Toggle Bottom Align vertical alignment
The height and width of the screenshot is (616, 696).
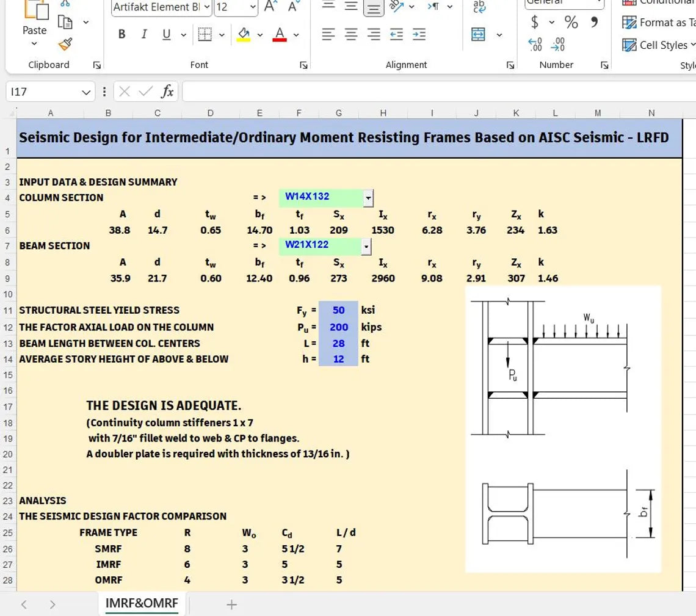click(x=374, y=7)
